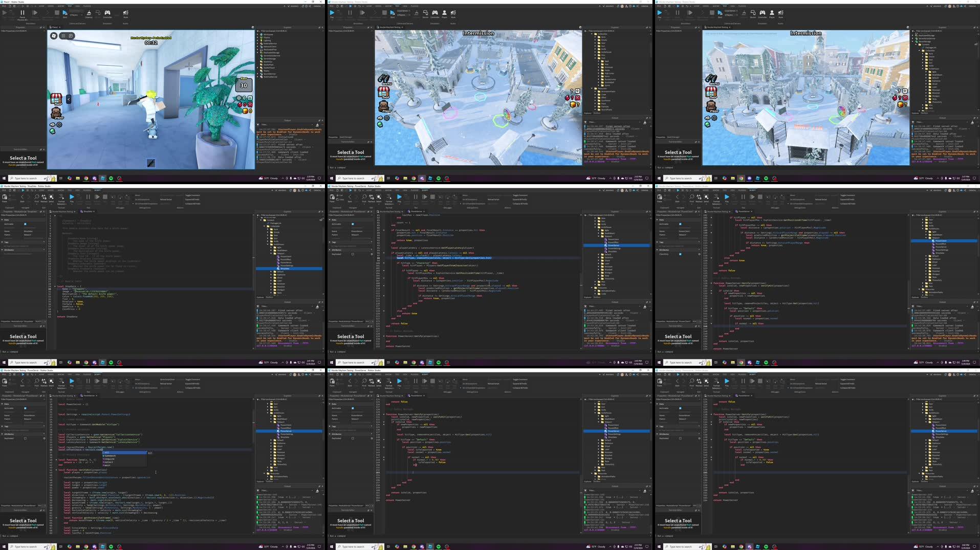Click Expand All Folds in the highlighted-line-98 frame
Viewport: 980px width, 550px height.
point(520,199)
